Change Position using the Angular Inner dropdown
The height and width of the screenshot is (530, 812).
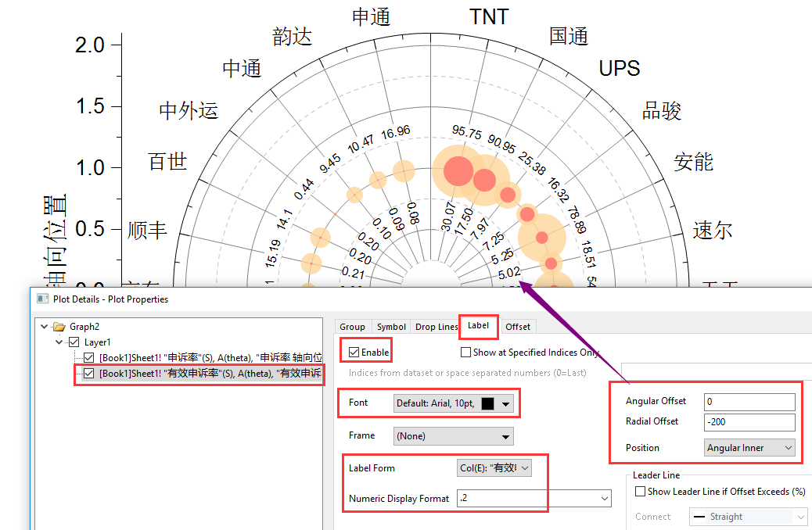787,448
